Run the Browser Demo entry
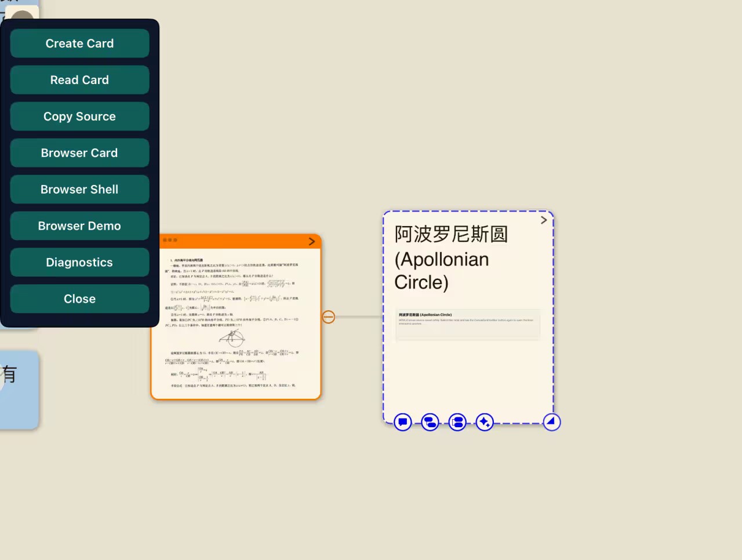 pyautogui.click(x=79, y=226)
